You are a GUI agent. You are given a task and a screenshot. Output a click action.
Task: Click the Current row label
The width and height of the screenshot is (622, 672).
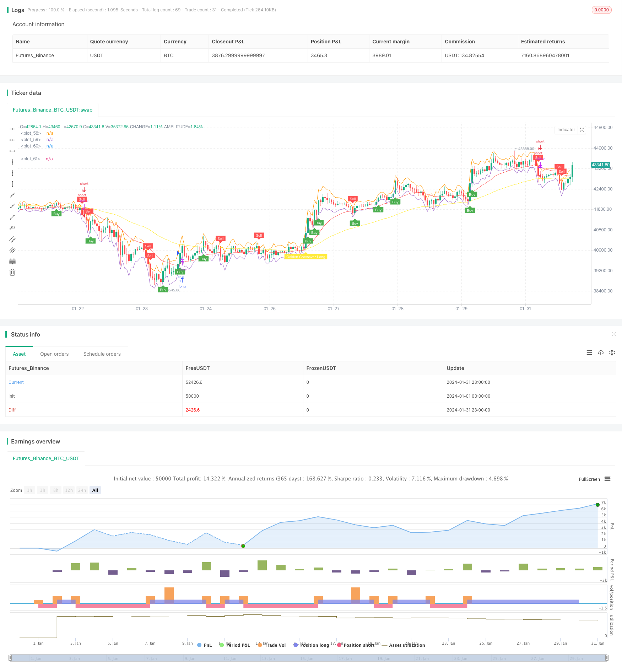coord(16,382)
